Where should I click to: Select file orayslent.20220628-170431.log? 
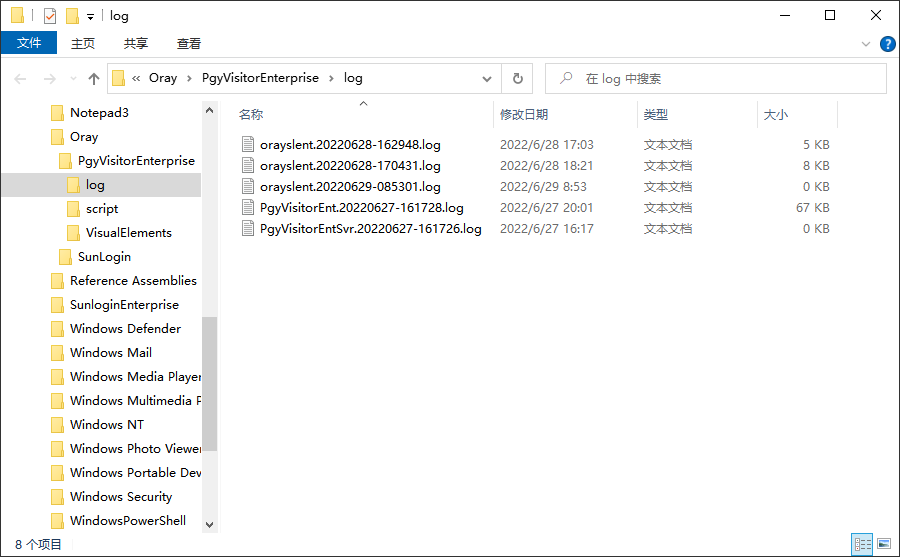point(350,166)
